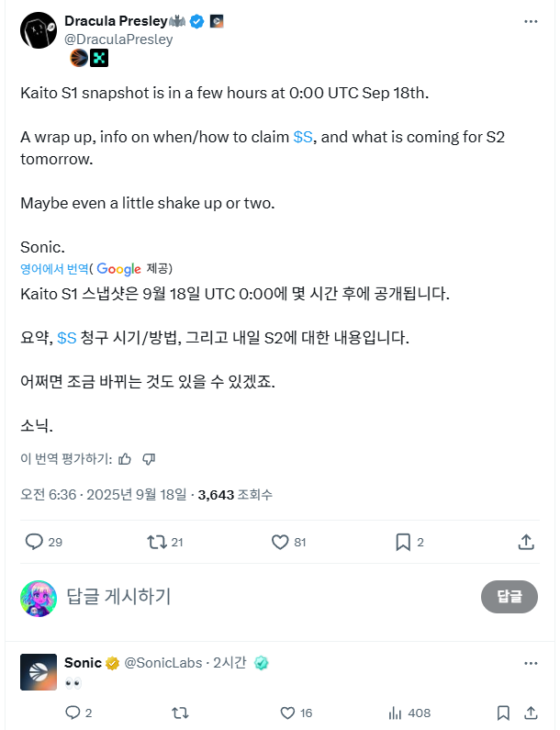Share Dracula Presley's post

pos(526,542)
